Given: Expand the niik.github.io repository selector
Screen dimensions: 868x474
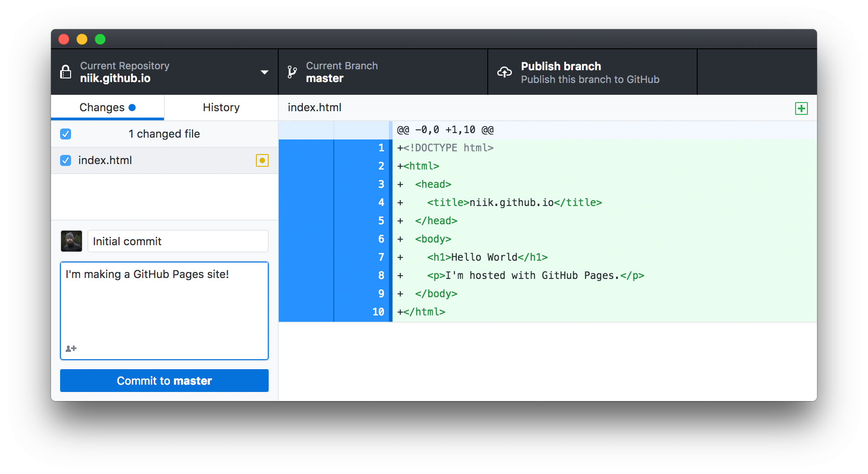Looking at the screenshot, I should [x=164, y=72].
